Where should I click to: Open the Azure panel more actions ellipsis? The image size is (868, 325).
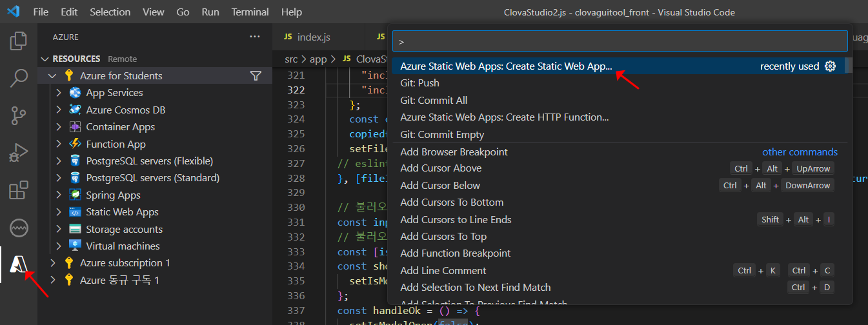point(255,37)
